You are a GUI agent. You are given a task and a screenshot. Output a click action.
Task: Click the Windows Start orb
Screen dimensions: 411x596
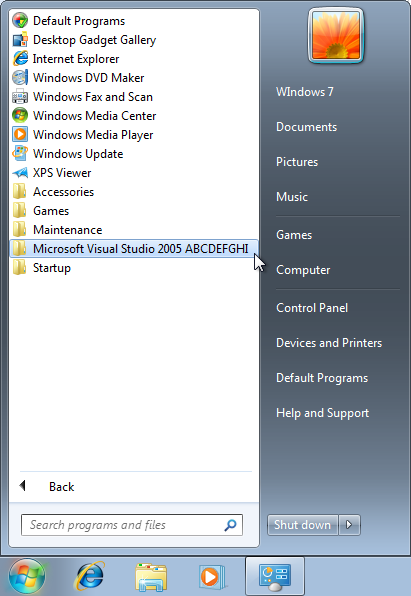coord(27,576)
